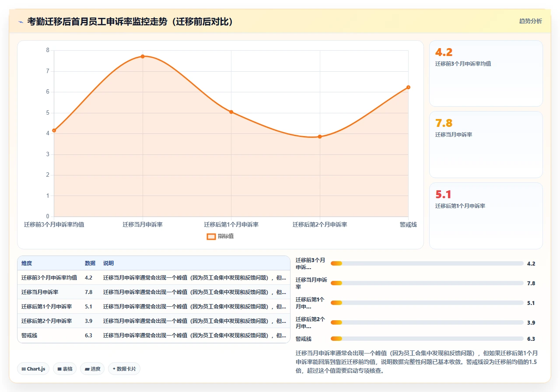Click the 数据 column header
560x392 pixels.
point(90,263)
